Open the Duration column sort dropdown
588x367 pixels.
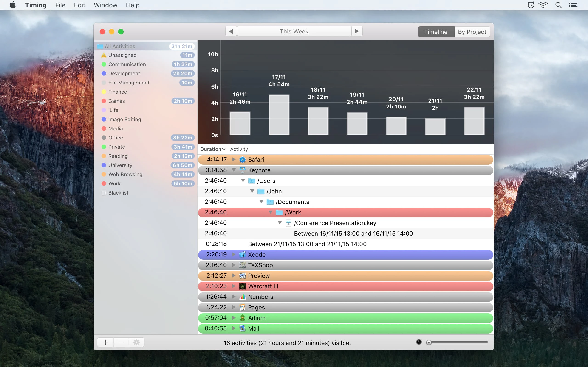(x=213, y=149)
